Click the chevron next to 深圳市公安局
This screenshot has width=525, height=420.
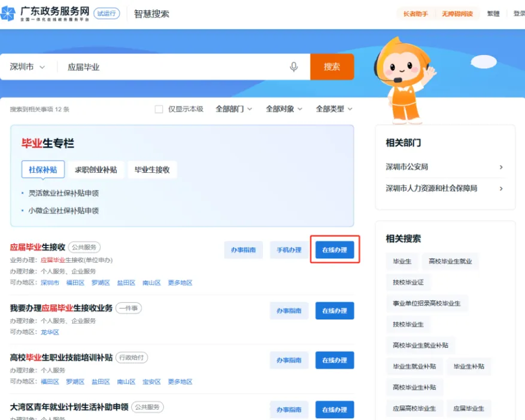501,167
